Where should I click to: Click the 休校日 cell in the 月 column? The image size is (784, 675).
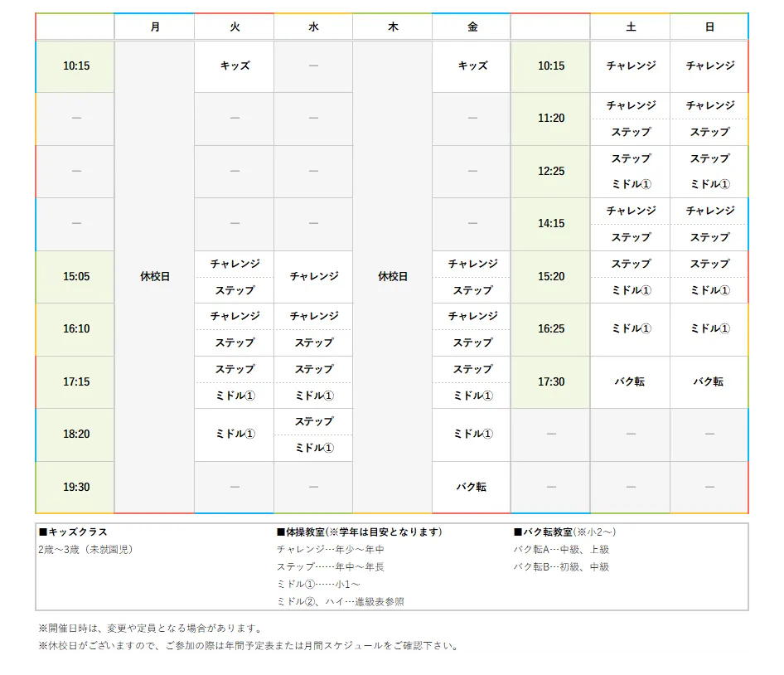[x=154, y=276]
